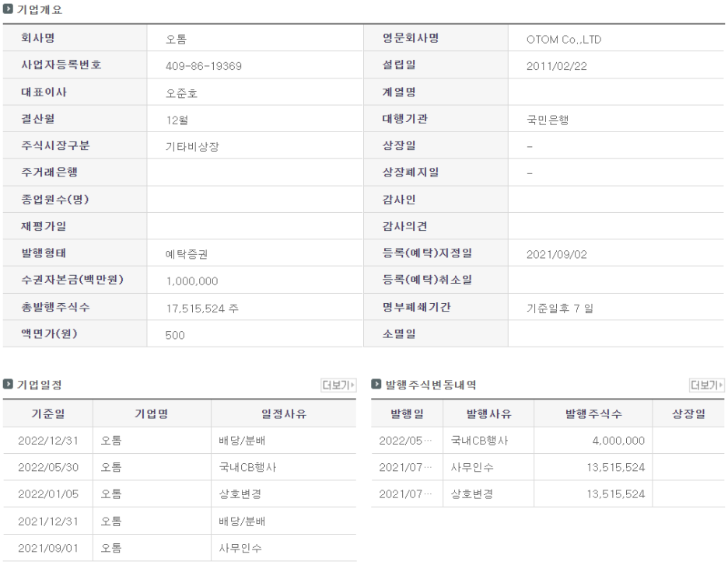Click the 2021/09/01 schedule date

pyautogui.click(x=48, y=549)
